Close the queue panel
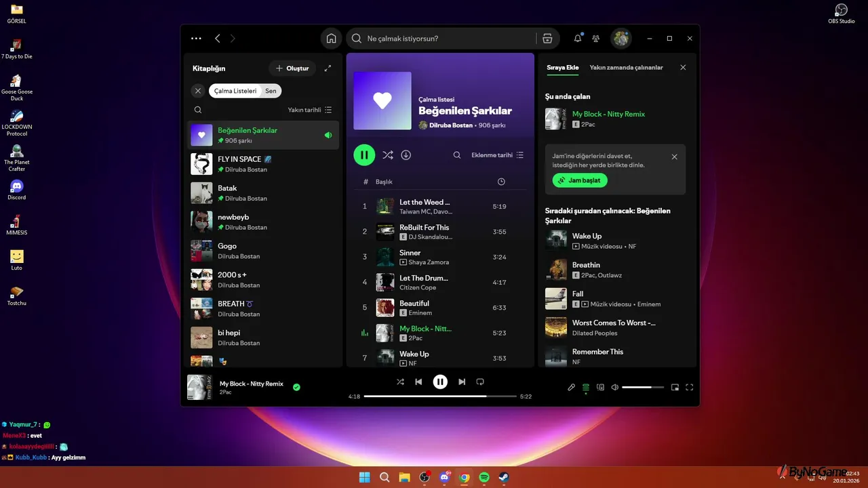 (x=683, y=68)
